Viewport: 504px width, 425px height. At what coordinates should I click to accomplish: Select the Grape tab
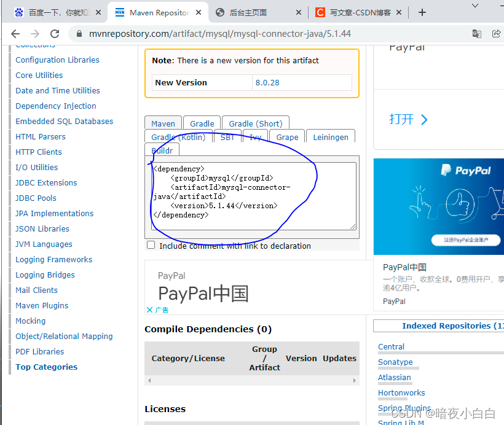pos(287,137)
